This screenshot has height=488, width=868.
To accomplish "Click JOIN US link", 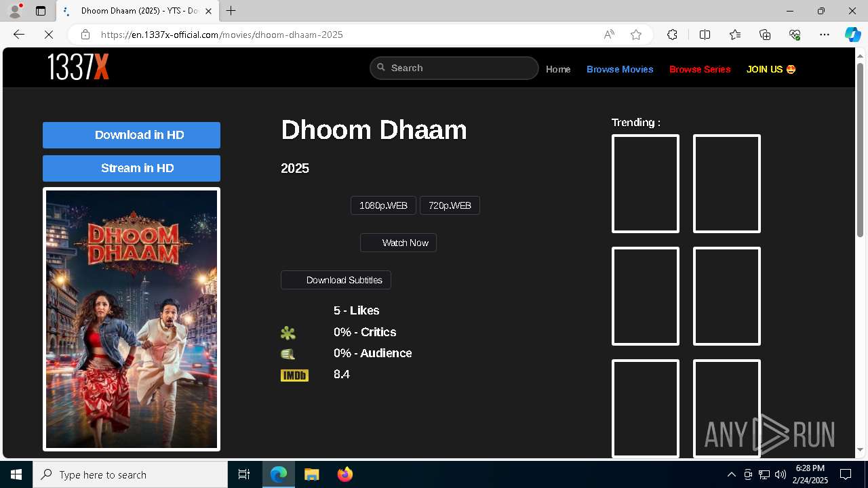I will click(771, 69).
